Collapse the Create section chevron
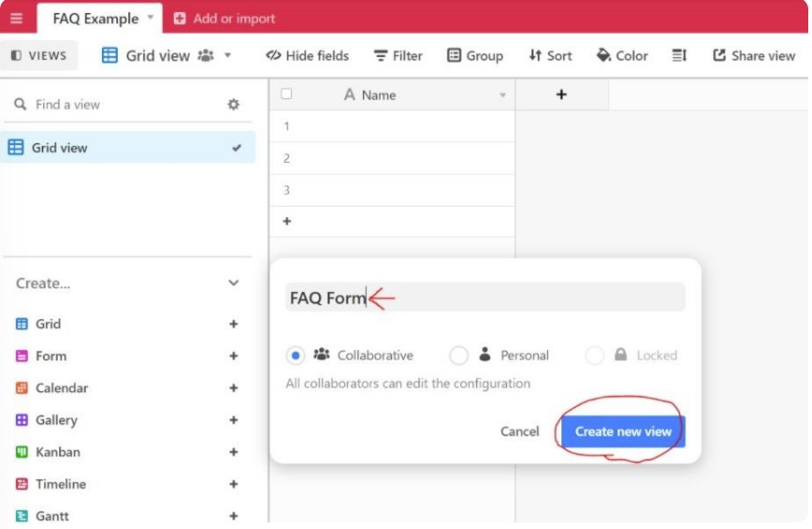The image size is (812, 529). [233, 283]
